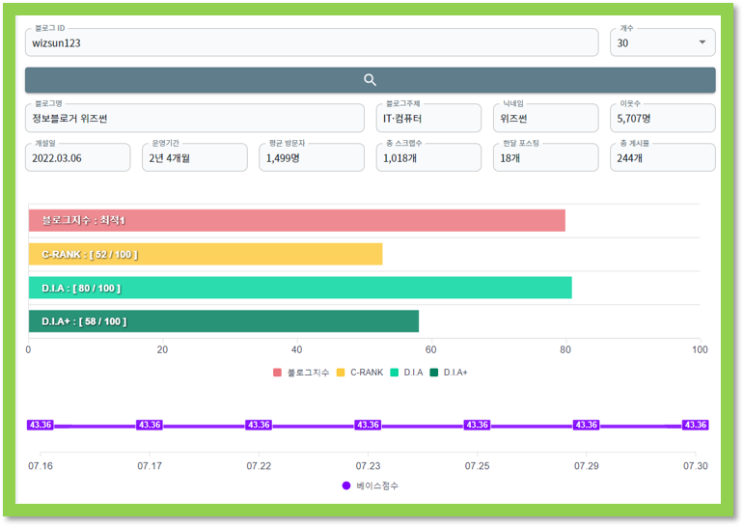
Task: Click the 43.36 data point above 07.17
Action: pyautogui.click(x=150, y=425)
